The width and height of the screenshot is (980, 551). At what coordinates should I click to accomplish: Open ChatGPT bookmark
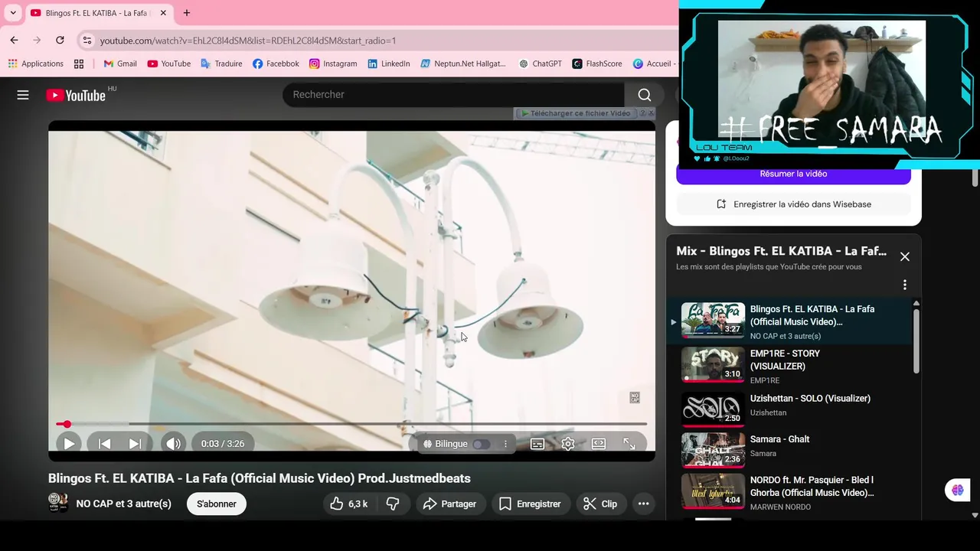click(x=541, y=64)
